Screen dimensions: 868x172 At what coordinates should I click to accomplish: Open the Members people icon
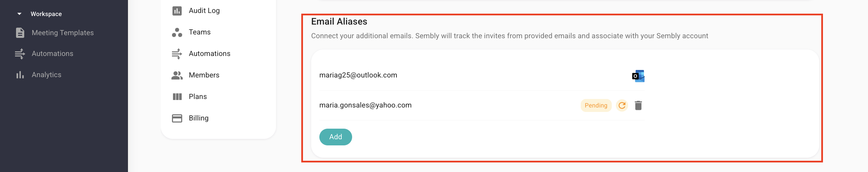coord(177,75)
